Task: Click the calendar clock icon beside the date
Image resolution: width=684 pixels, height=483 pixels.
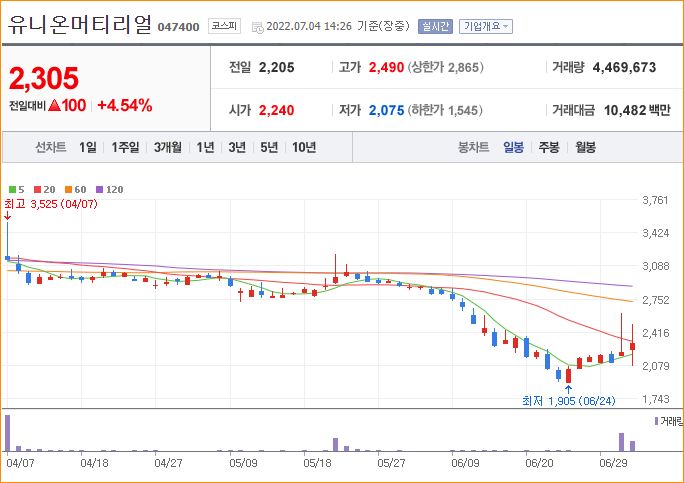Action: pos(257,27)
